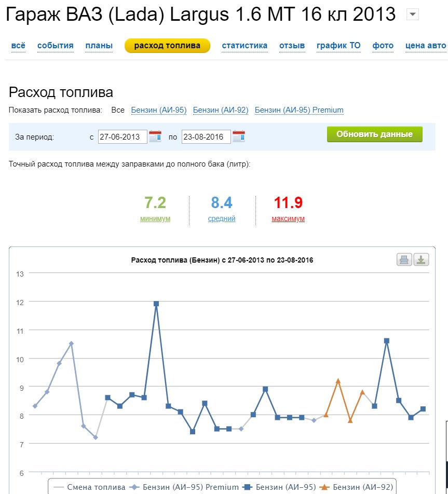Open the end date calendar picker icon
This screenshot has height=494, width=448.
pos(239,136)
